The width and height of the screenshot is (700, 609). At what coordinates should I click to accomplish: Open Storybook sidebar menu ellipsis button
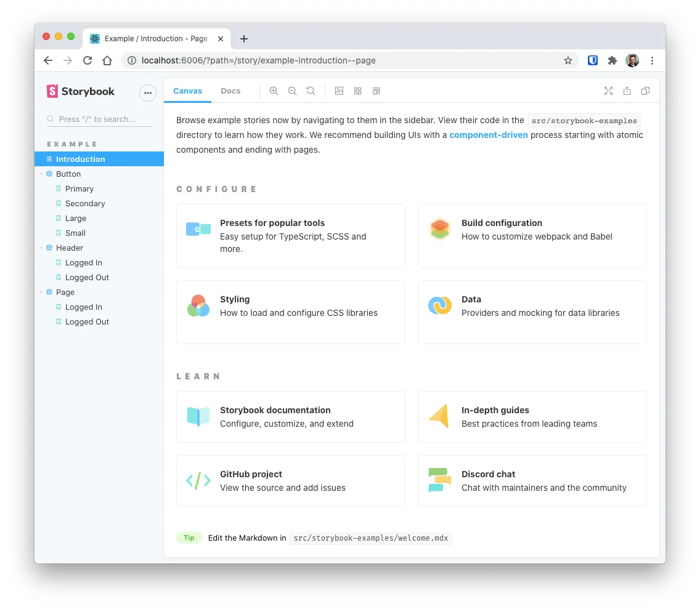point(148,93)
